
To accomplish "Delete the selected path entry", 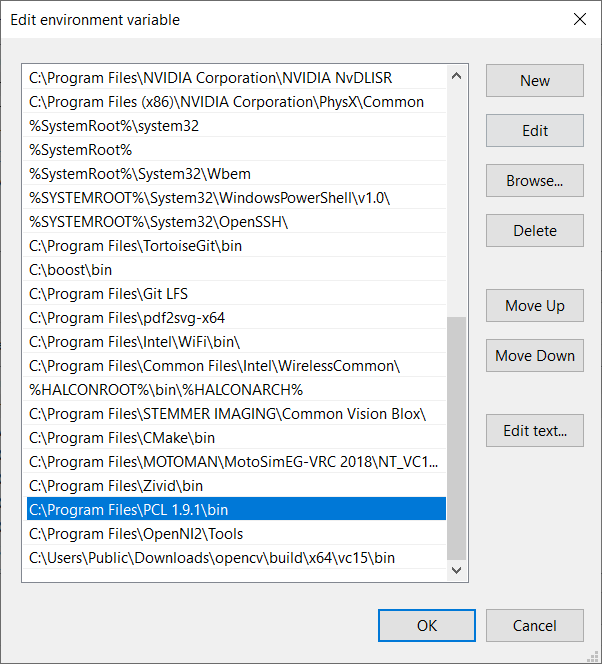I will [x=535, y=230].
